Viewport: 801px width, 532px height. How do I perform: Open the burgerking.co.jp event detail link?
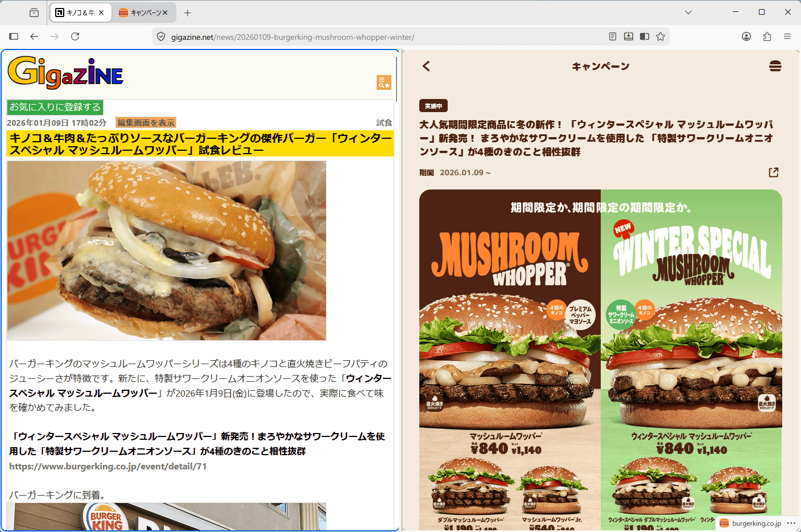tap(108, 467)
